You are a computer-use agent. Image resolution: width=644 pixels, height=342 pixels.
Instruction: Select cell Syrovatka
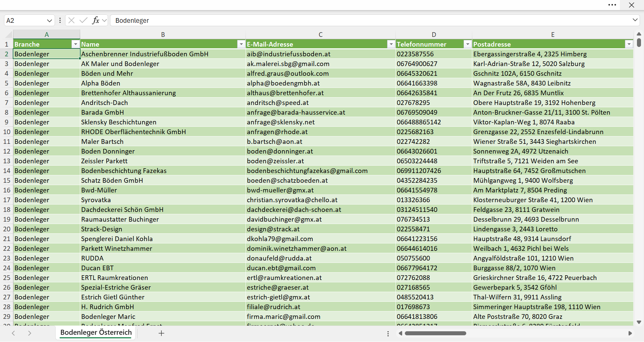[x=163, y=200]
